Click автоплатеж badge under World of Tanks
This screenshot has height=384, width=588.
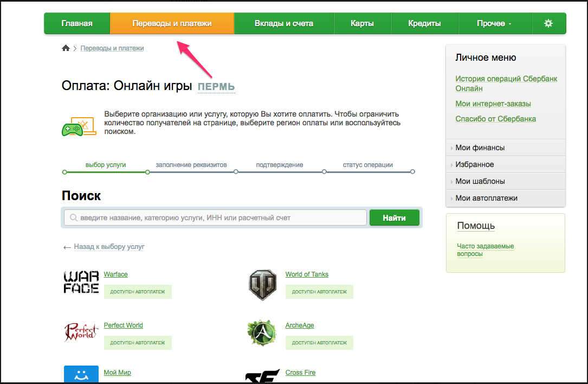tap(319, 292)
